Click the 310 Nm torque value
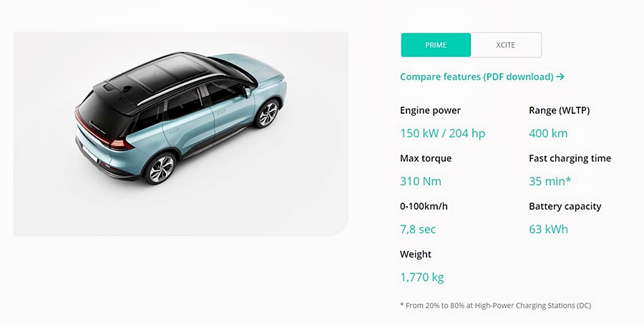The height and width of the screenshot is (325, 644). (421, 181)
